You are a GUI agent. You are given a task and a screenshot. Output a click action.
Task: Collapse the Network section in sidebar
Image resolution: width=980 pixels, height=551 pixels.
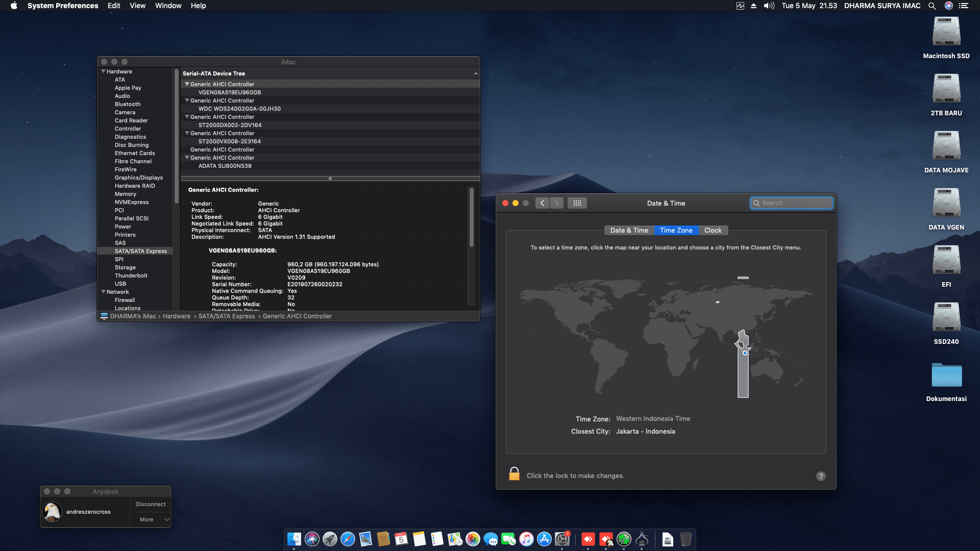pyautogui.click(x=103, y=292)
